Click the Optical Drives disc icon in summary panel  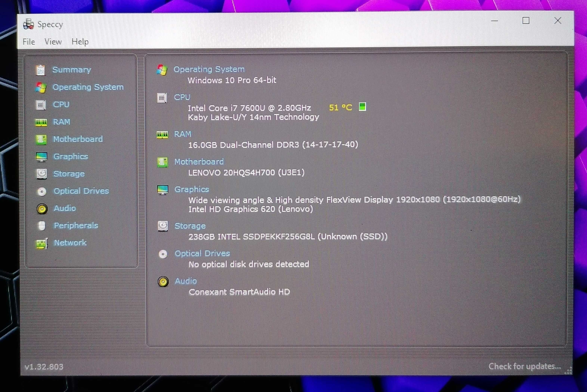pyautogui.click(x=163, y=254)
